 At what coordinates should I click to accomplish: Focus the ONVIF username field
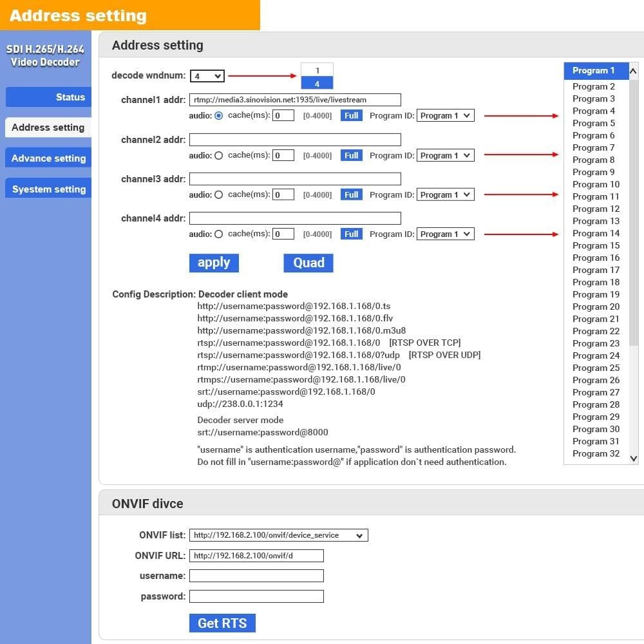pyautogui.click(x=256, y=576)
